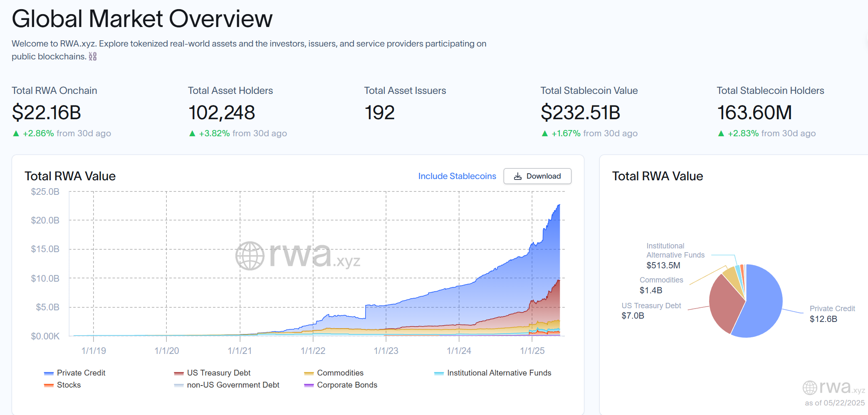868x415 pixels.
Task: Select the yellow Commodities pie slice
Action: point(734,278)
